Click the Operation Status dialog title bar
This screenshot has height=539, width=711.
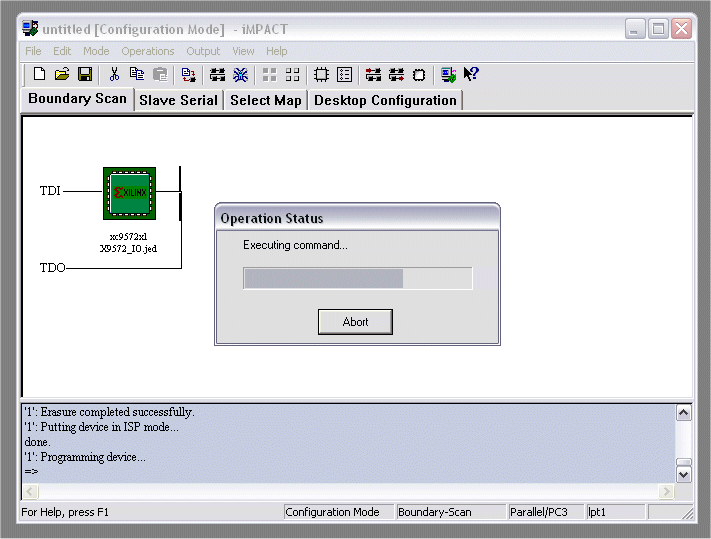tap(357, 218)
